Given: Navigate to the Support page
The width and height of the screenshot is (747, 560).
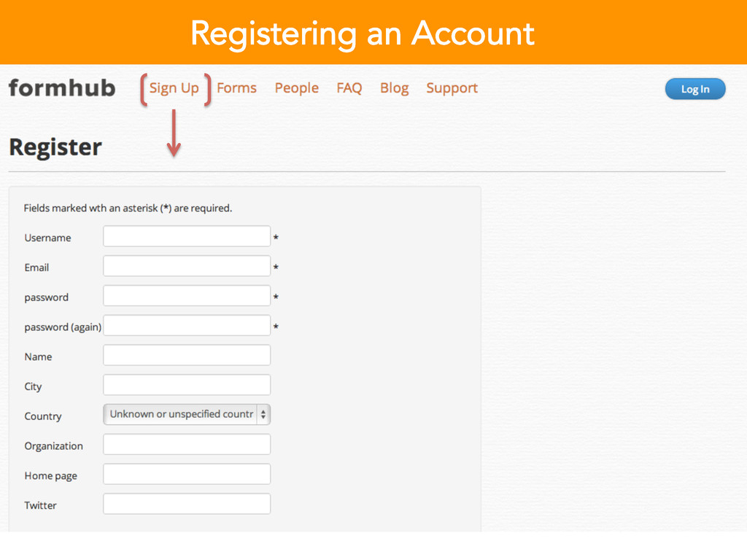Looking at the screenshot, I should click(452, 88).
